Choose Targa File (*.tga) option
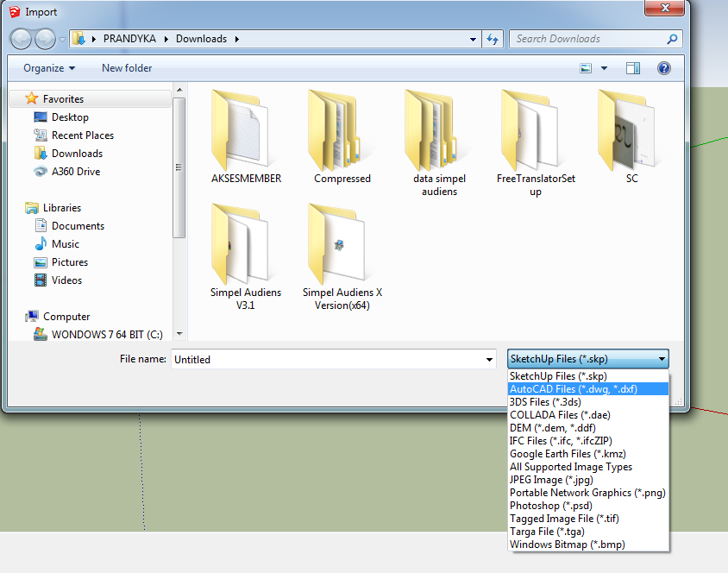This screenshot has width=728, height=573. click(588, 532)
